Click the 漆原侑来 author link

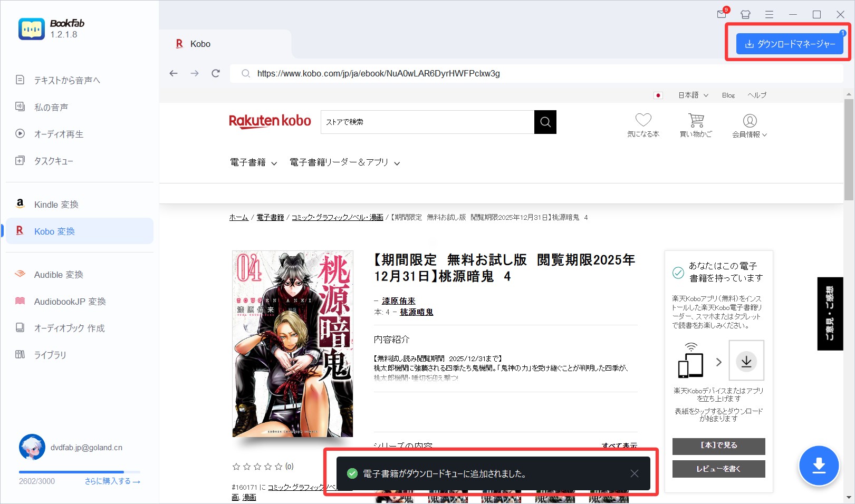click(x=398, y=301)
